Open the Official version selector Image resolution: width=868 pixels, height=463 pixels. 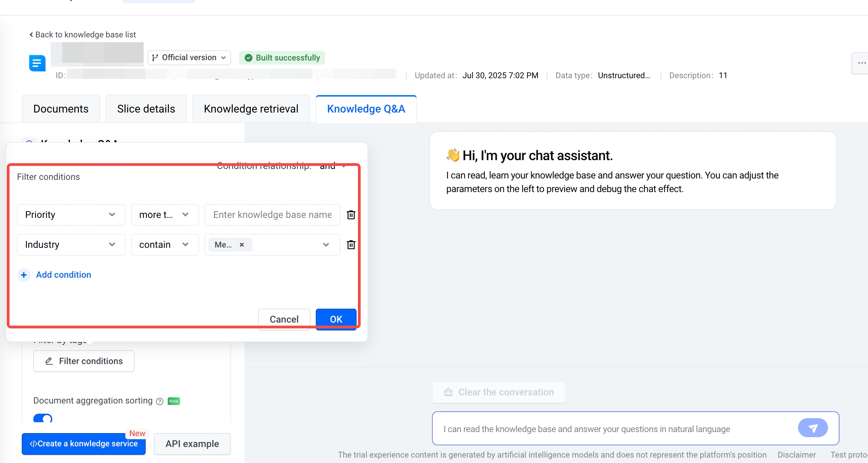click(189, 58)
